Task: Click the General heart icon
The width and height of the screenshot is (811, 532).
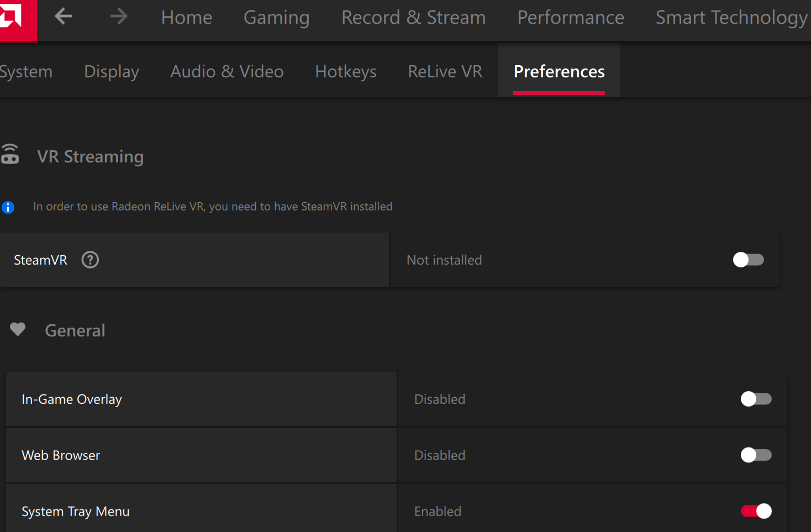Action: pyautogui.click(x=18, y=329)
